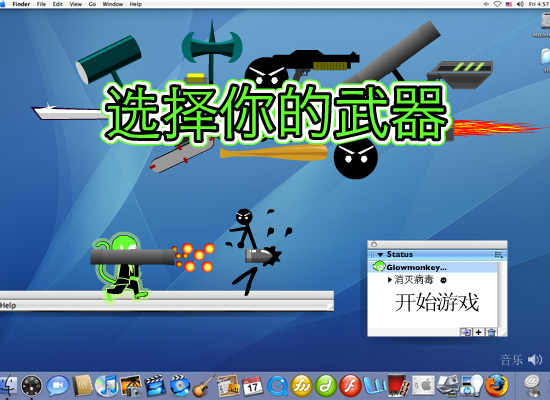Expand the 消灭病毒 tree item arrow
This screenshot has width=550, height=400.
(x=390, y=280)
